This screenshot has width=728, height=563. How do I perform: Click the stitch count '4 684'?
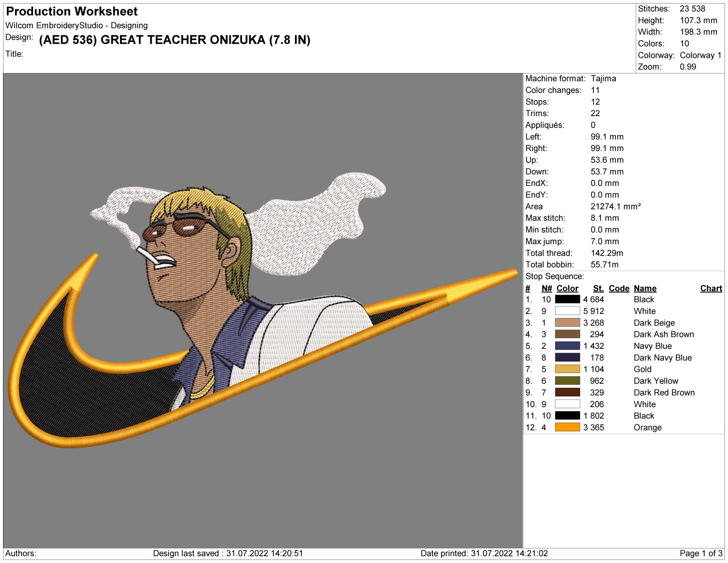tap(593, 299)
